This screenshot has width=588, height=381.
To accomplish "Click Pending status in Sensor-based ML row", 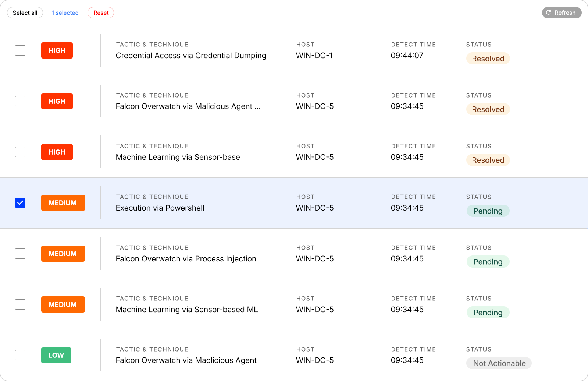I will click(488, 313).
